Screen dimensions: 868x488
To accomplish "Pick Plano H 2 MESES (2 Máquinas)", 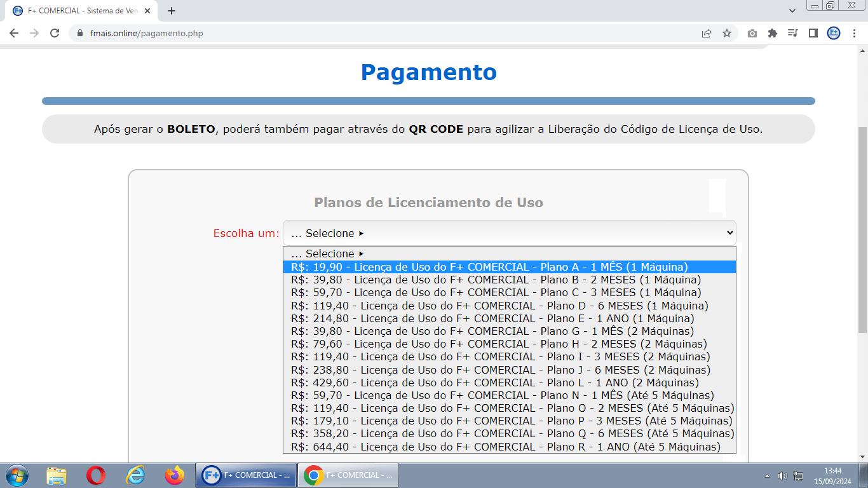I will tap(509, 344).
